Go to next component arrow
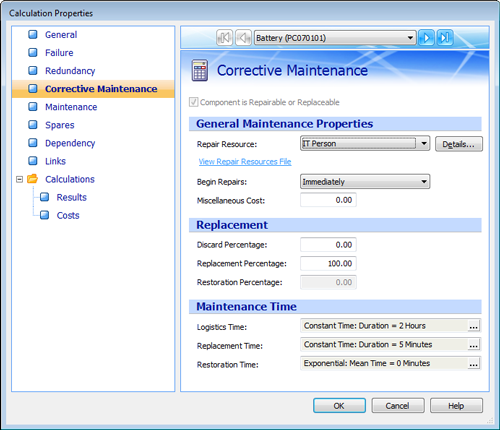This screenshot has height=430, width=500. (x=426, y=38)
